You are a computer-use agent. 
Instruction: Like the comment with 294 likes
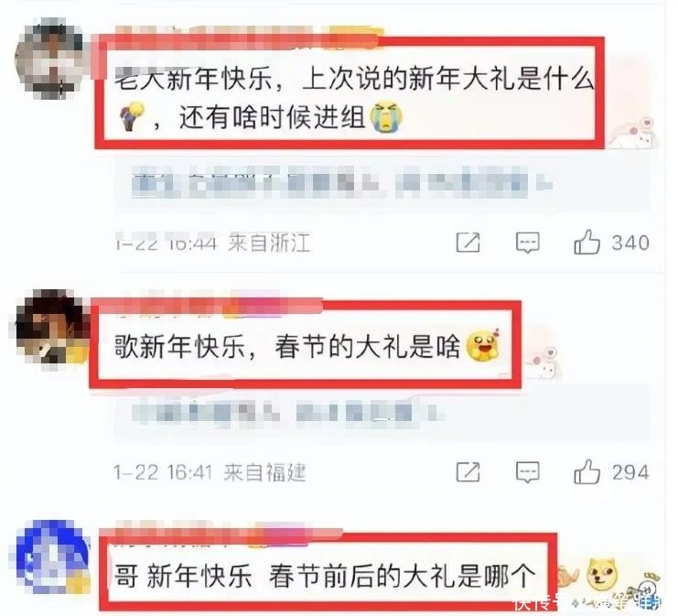tap(587, 471)
